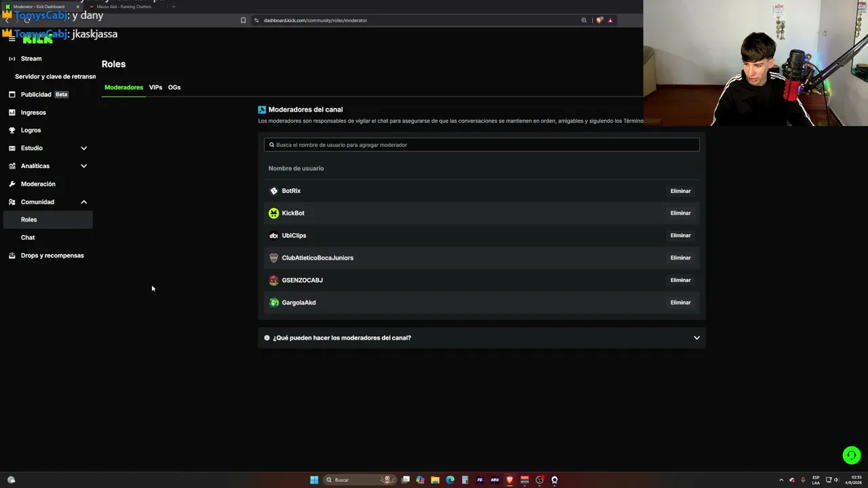Click the Ingresos chart icon
868x488 pixels.
coord(12,113)
